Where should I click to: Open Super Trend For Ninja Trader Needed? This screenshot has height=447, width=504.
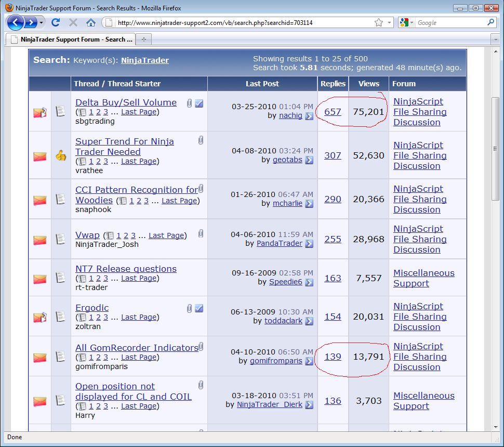point(124,147)
